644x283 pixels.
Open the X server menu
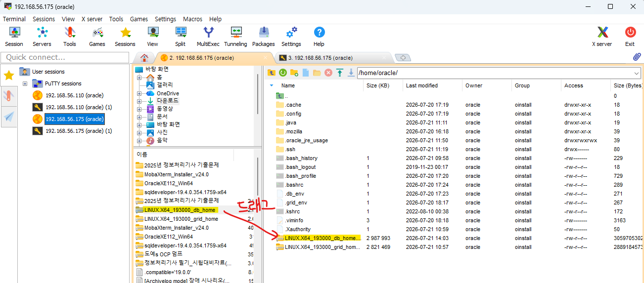pyautogui.click(x=92, y=19)
